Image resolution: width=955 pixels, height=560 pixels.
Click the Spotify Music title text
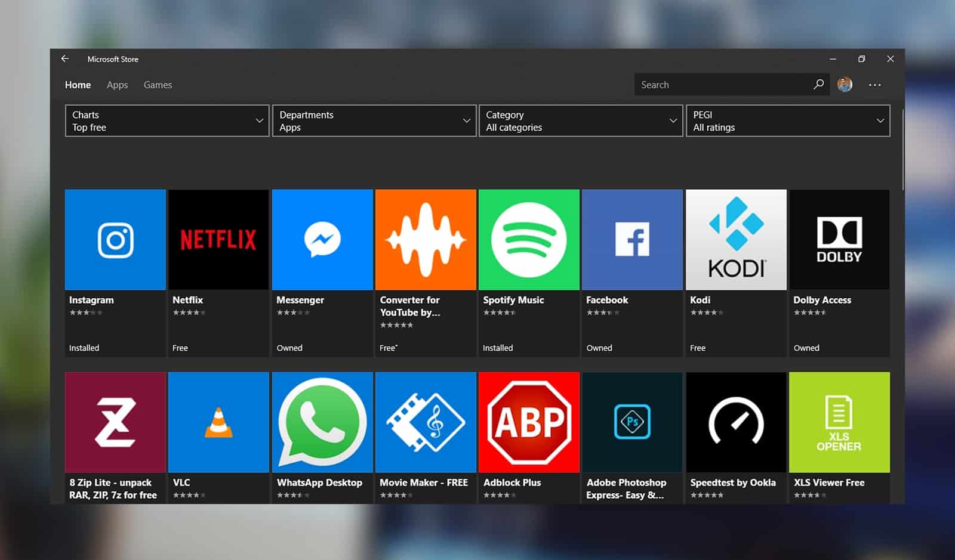pyautogui.click(x=513, y=300)
